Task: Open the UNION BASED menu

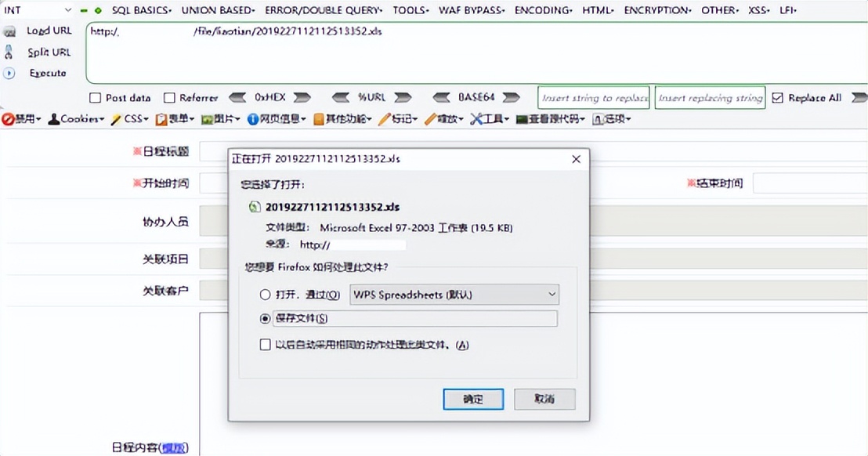Action: click(x=218, y=10)
